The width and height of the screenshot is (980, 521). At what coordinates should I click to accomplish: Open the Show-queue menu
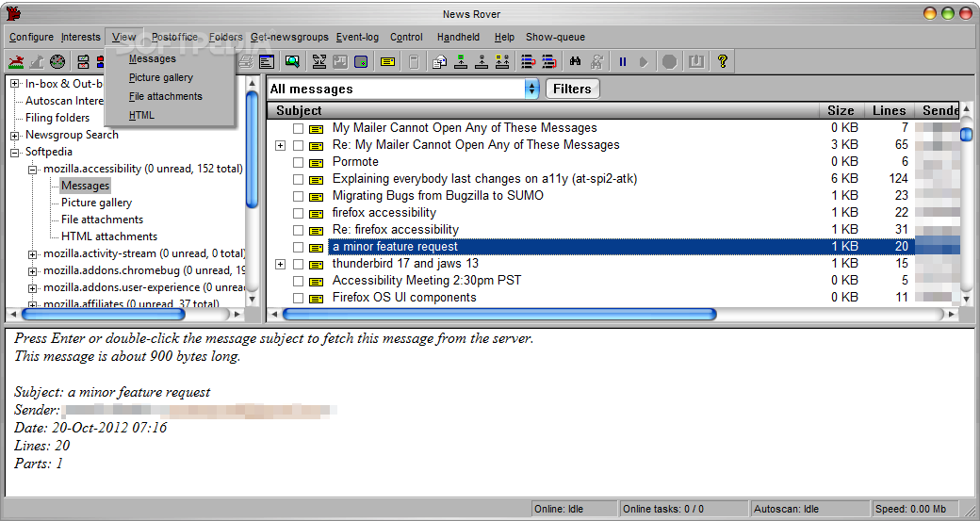click(555, 37)
